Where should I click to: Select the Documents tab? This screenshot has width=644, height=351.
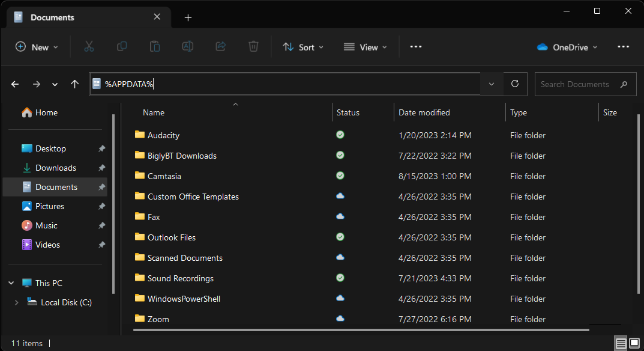[89, 17]
